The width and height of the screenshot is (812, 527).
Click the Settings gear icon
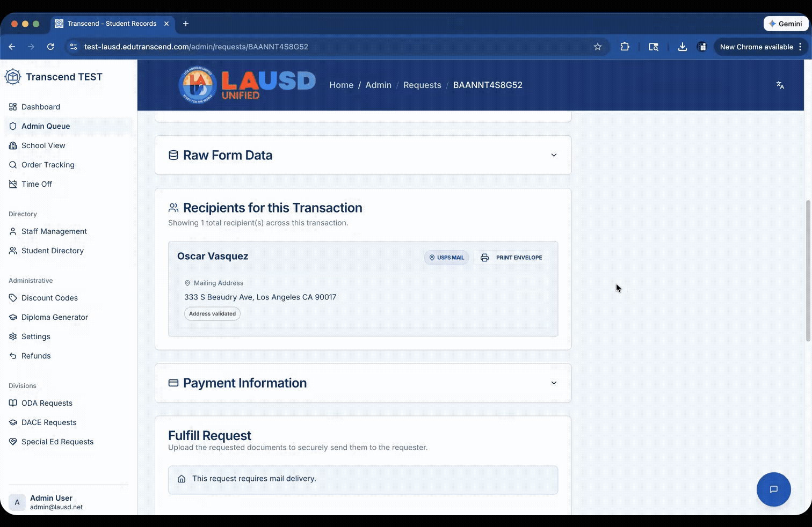(13, 336)
